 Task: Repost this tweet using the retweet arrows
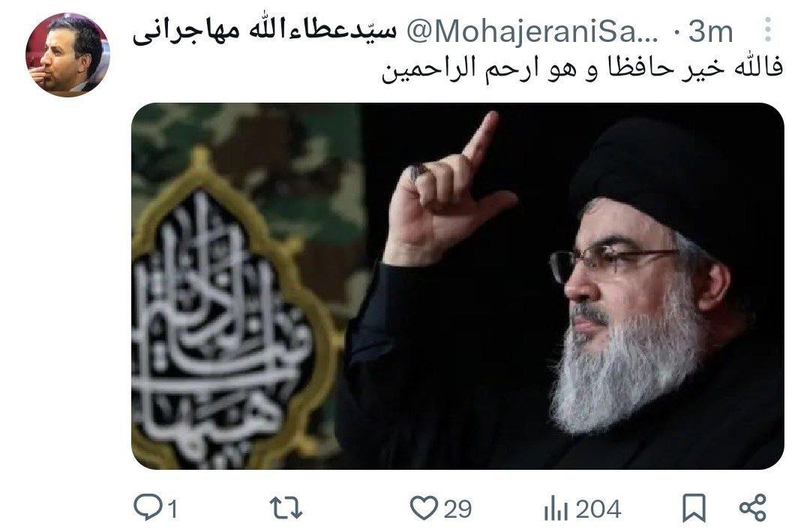pos(286,508)
